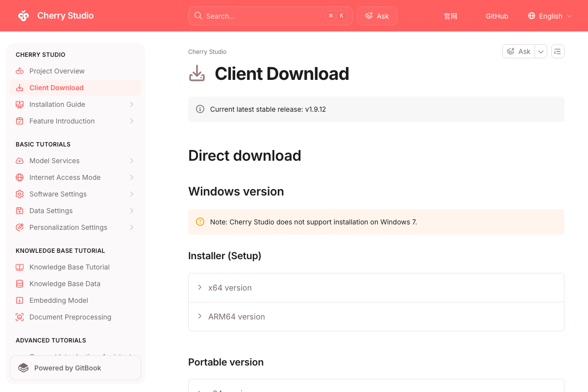Expand Internet Access Mode chevron

coord(132,177)
